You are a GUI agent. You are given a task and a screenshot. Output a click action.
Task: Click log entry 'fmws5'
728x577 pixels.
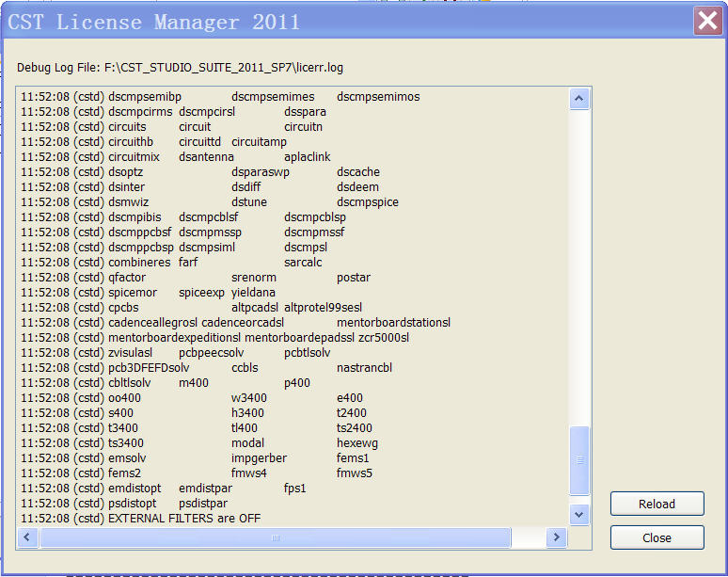355,473
